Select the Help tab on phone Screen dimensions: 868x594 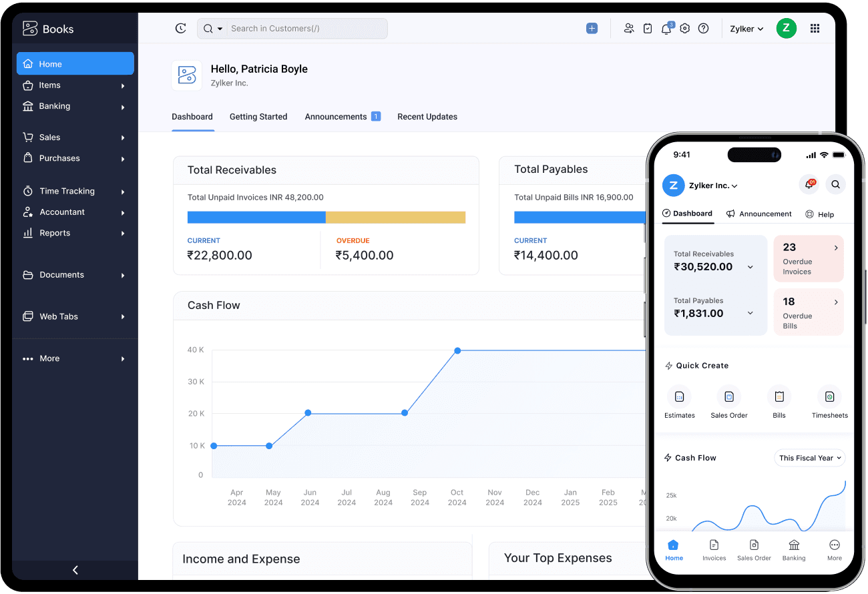(820, 214)
